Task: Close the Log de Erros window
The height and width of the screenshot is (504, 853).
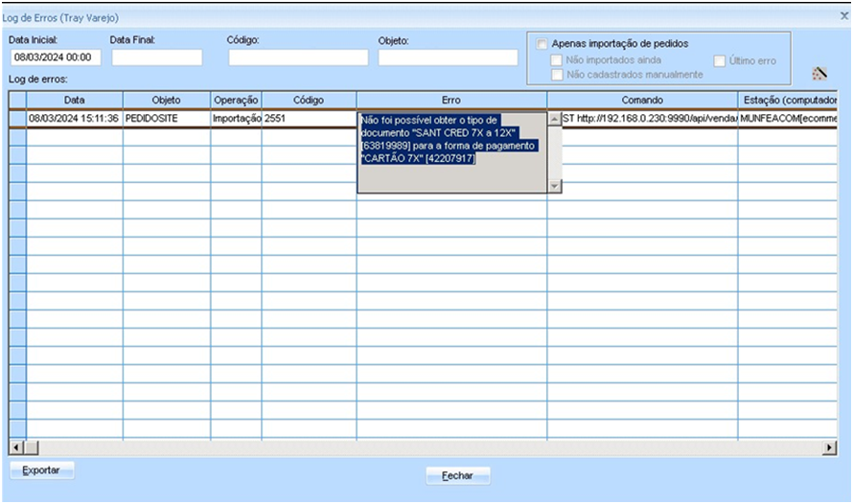Action: point(843,16)
